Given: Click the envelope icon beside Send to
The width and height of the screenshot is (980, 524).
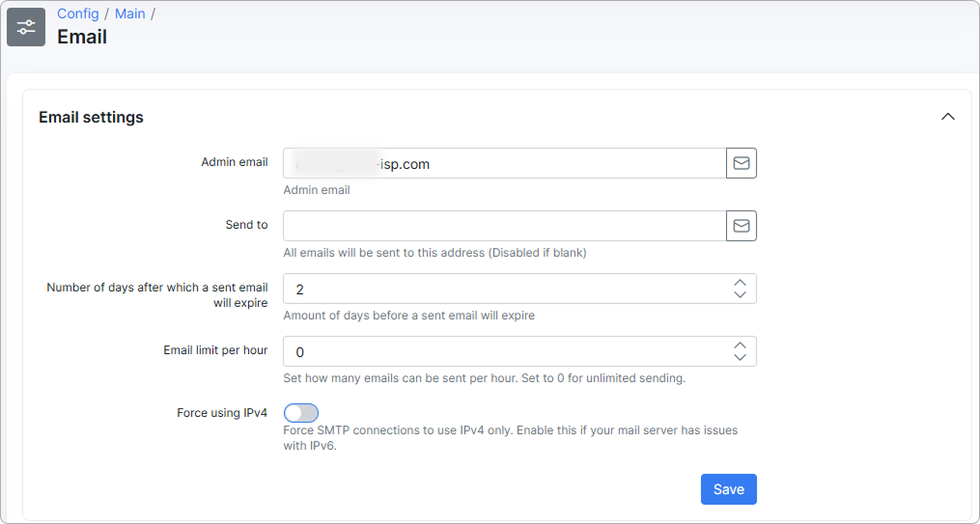Looking at the screenshot, I should click(x=742, y=226).
